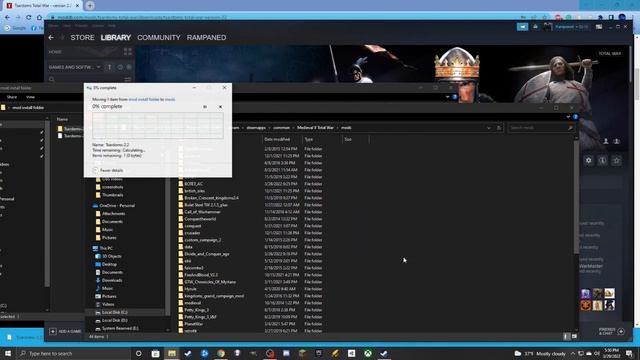This screenshot has width=640, height=360.
Task: Open Desktop in navigation pane
Action: 109,264
